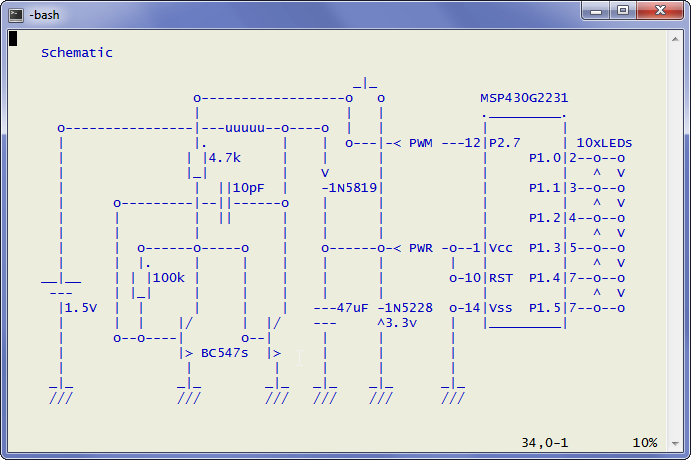
Task: Click the '47uF' capacitor label
Action: click(352, 308)
